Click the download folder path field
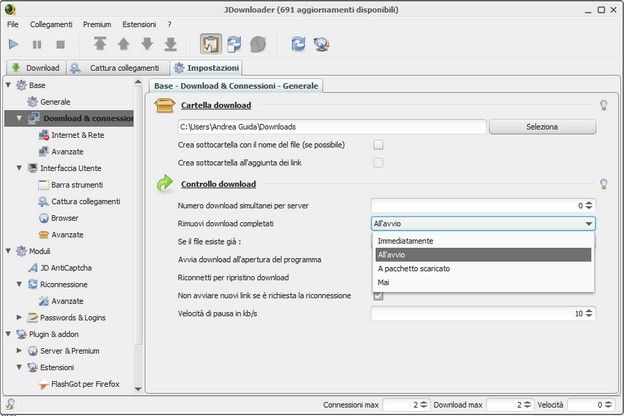The height and width of the screenshot is (416, 624). tap(332, 127)
